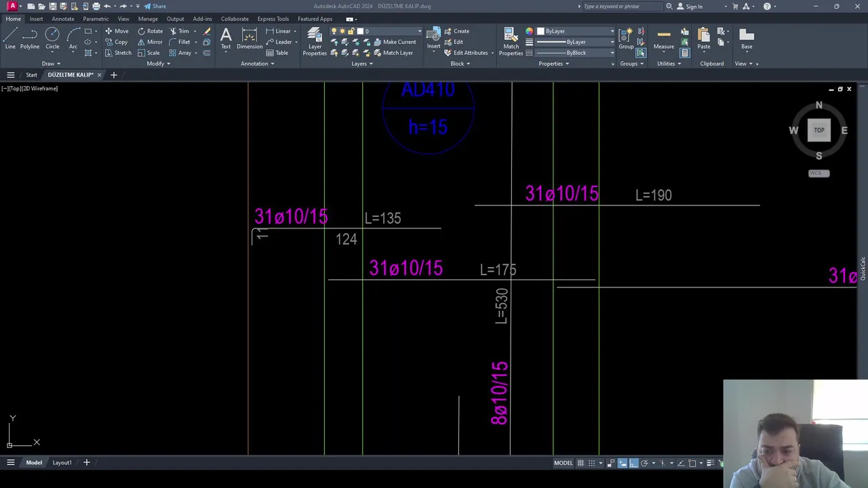This screenshot has height=488, width=868.
Task: Select the Line drawing tool
Action: coord(10,39)
